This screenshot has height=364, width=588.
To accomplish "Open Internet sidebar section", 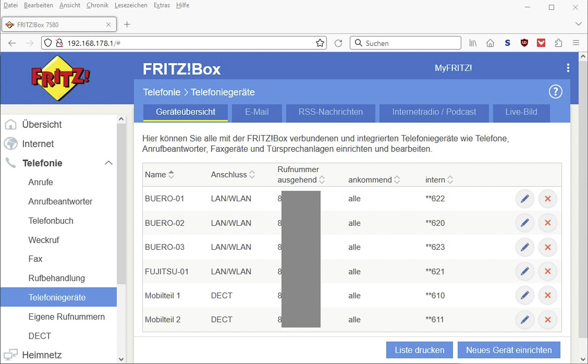I will pos(38,144).
